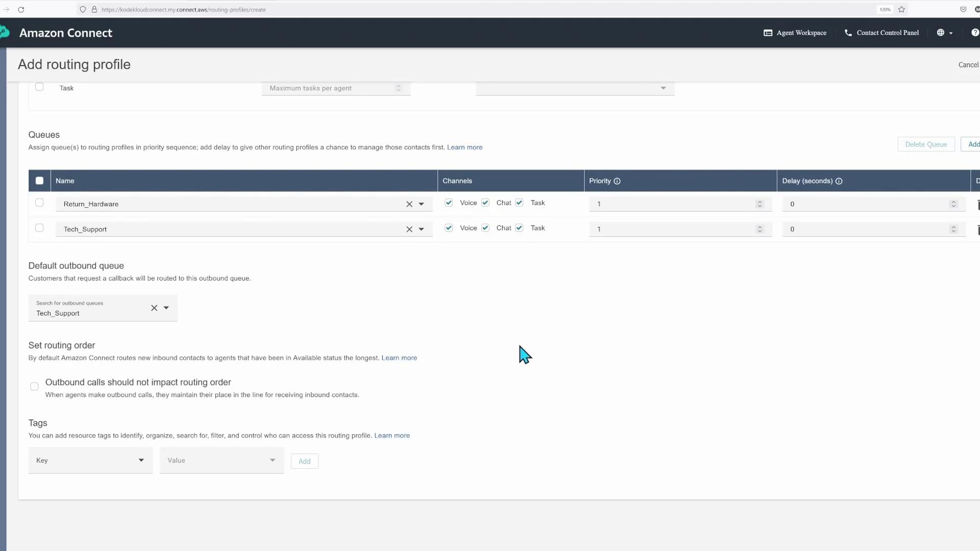Enable outbound calls not impacting routing order
This screenshot has width=980, height=551.
coord(34,387)
